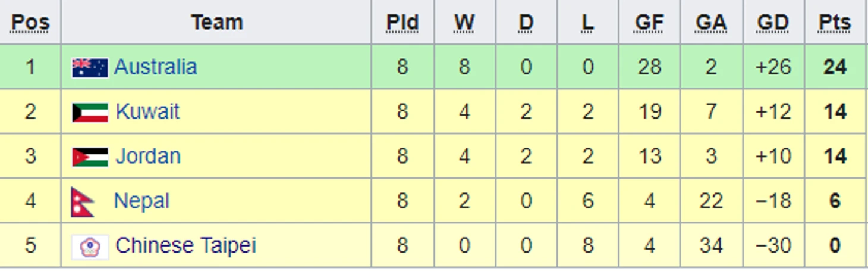The height and width of the screenshot is (271, 868).
Task: Open the Kuwait team link
Action: point(147,111)
